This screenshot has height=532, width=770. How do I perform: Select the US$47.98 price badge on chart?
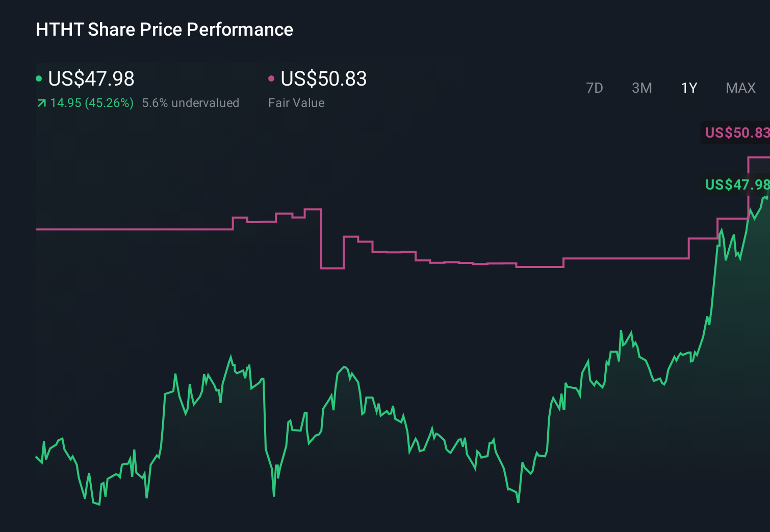pos(736,184)
